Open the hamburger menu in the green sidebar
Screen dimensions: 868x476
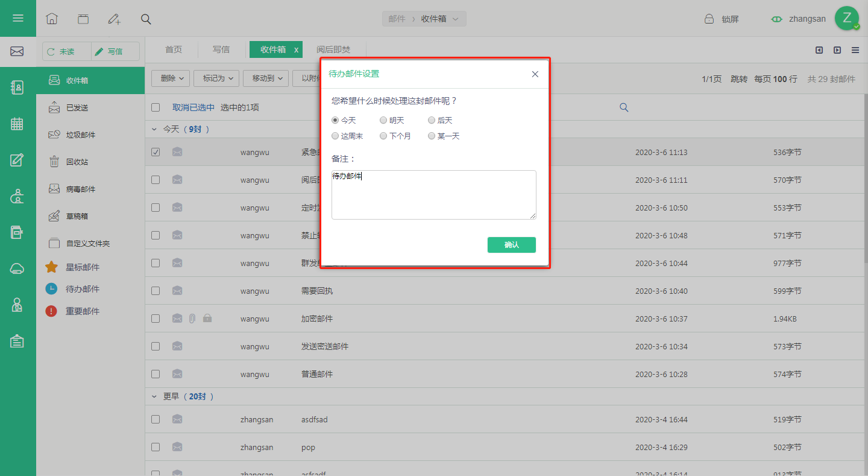(x=18, y=18)
